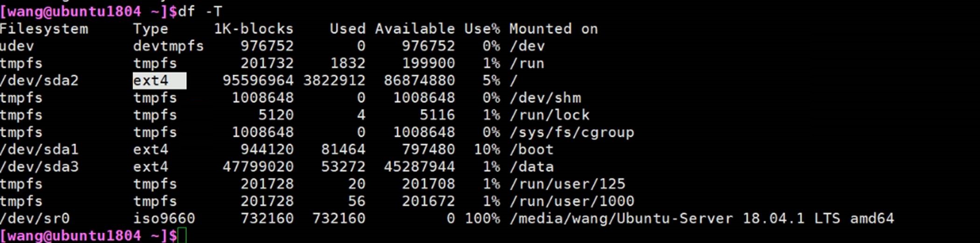Click the 'devtmpfs' type entry
980x243 pixels.
(x=168, y=46)
